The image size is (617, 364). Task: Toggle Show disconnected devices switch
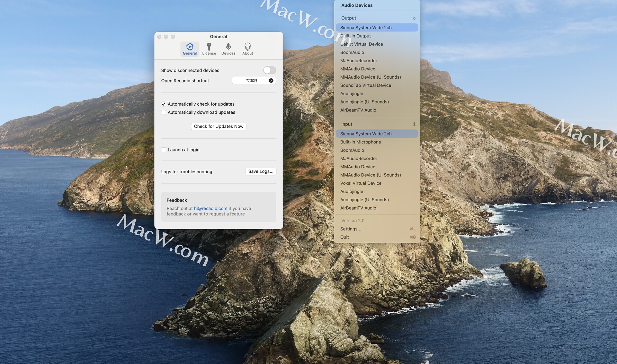pos(269,70)
